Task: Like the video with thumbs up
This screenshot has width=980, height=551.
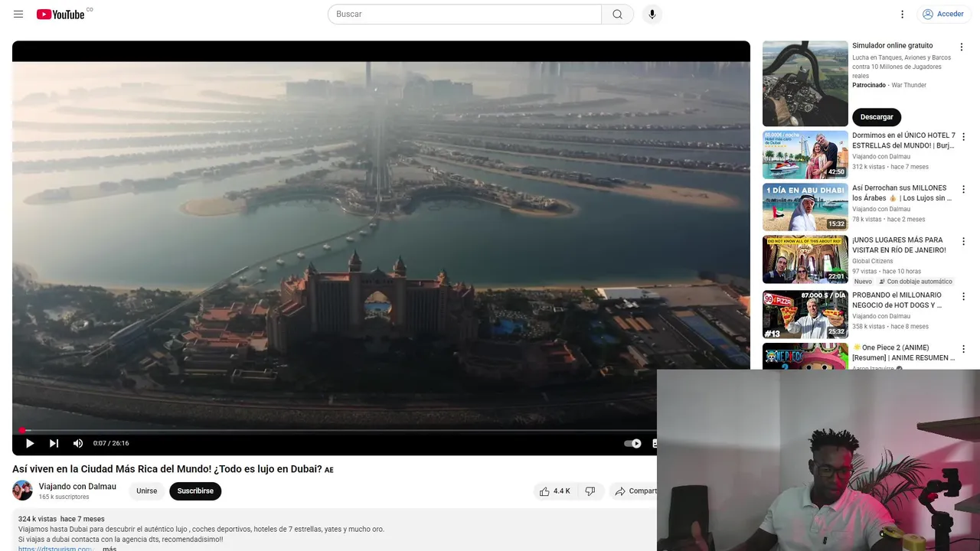Action: tap(554, 491)
